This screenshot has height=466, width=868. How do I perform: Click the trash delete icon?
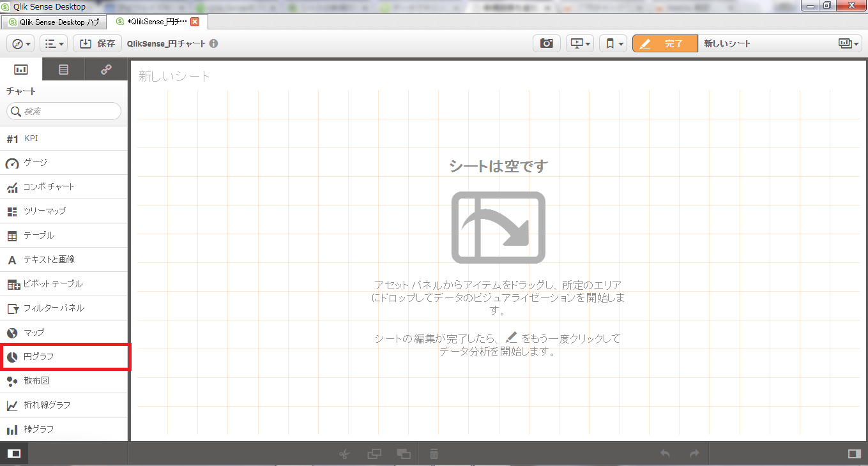point(434,454)
